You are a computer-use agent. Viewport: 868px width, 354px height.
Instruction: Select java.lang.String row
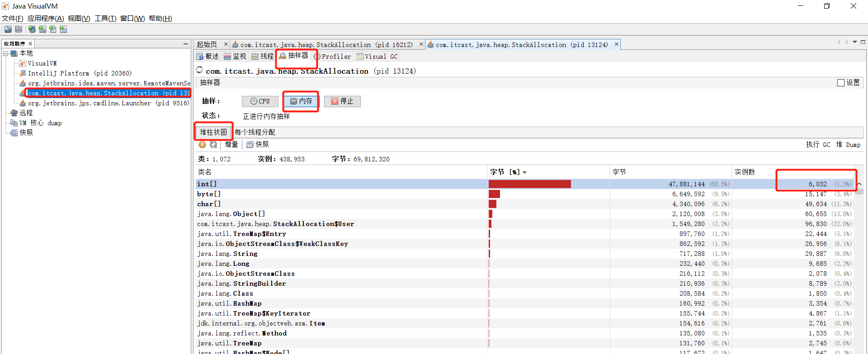click(x=524, y=254)
